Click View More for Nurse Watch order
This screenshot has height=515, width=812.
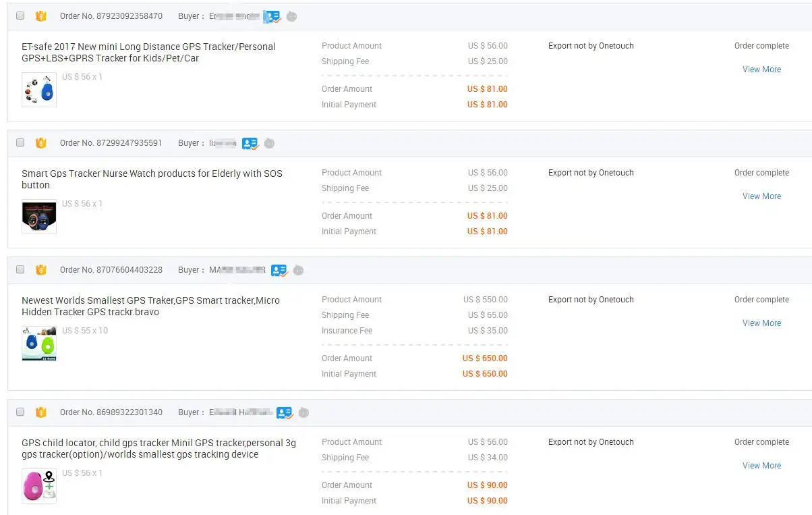click(x=761, y=196)
